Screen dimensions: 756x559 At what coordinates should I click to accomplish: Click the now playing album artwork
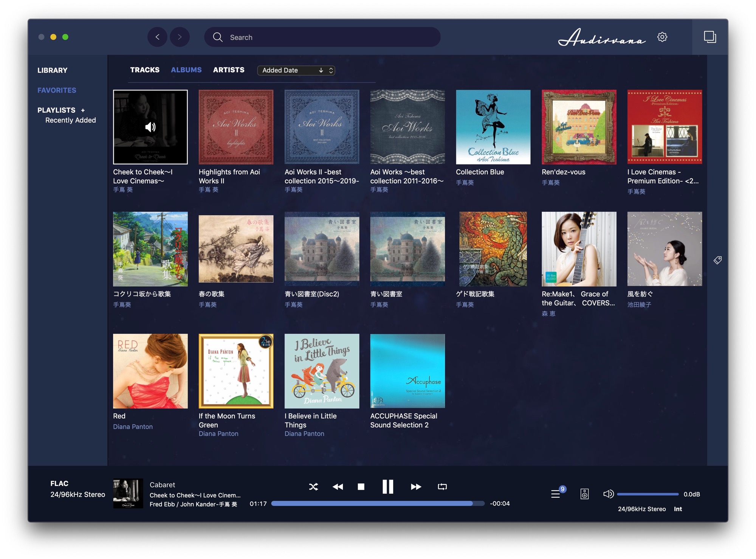click(x=128, y=494)
